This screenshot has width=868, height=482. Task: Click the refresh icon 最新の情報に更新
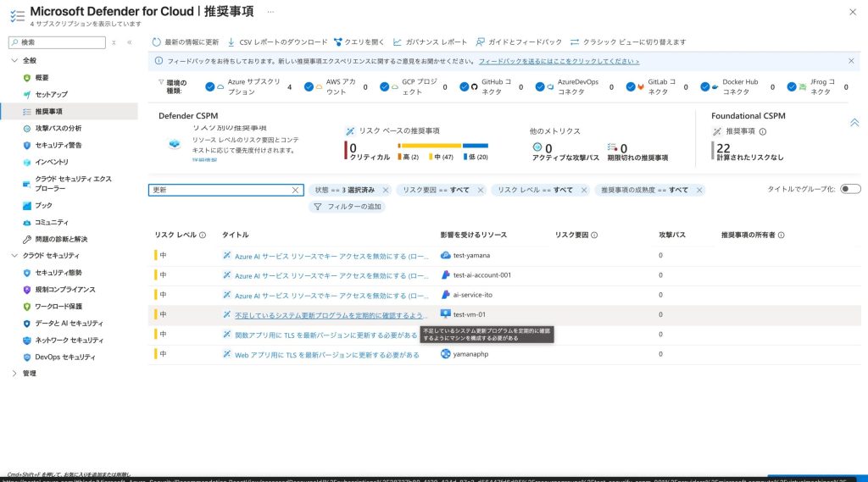coord(157,42)
